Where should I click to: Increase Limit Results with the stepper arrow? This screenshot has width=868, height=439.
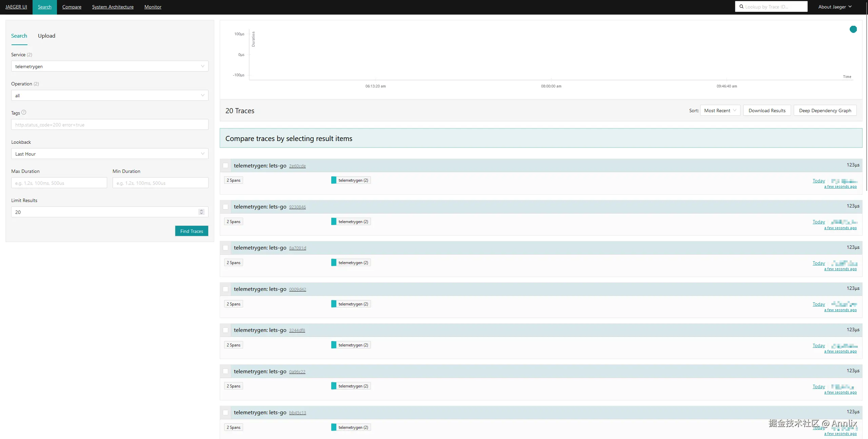pos(201,210)
